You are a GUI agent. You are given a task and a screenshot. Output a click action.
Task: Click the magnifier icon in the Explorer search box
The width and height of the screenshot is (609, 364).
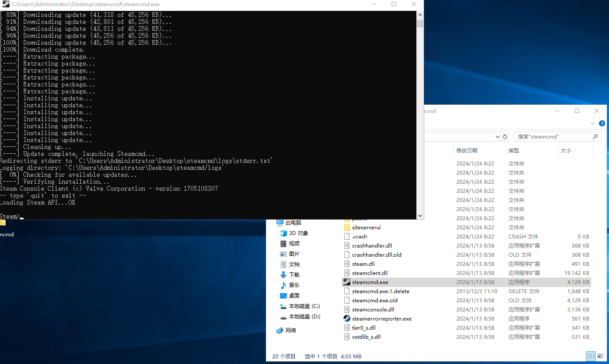(x=596, y=136)
